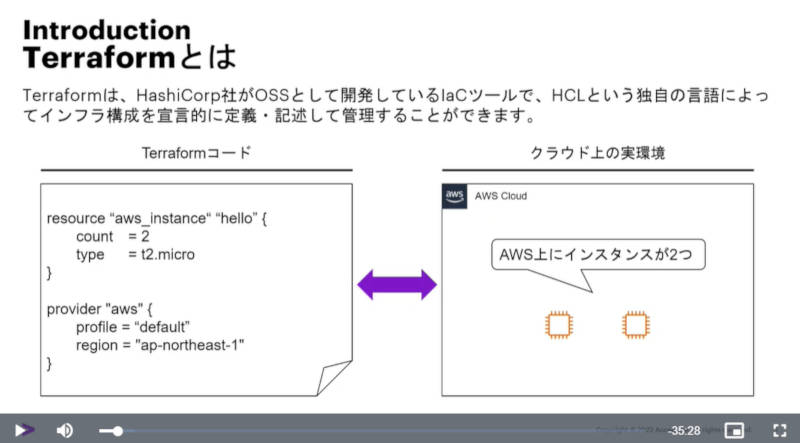The height and width of the screenshot is (443, 800).
Task: Play the video
Action: tap(23, 430)
